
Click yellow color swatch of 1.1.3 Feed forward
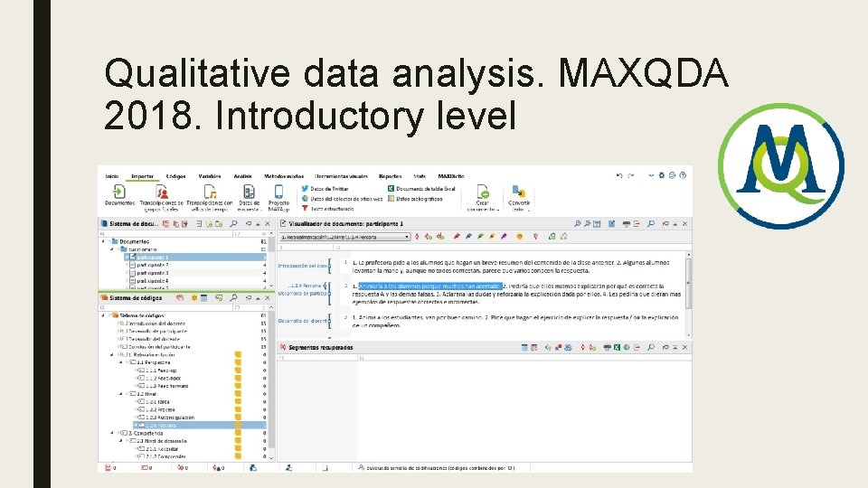click(238, 386)
